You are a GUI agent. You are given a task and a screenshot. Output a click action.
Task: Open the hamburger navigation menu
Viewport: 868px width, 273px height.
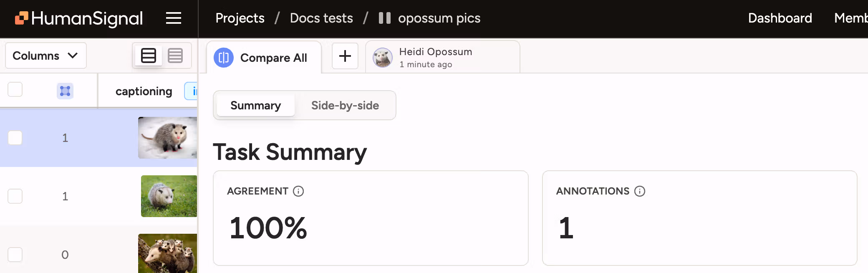pyautogui.click(x=174, y=18)
